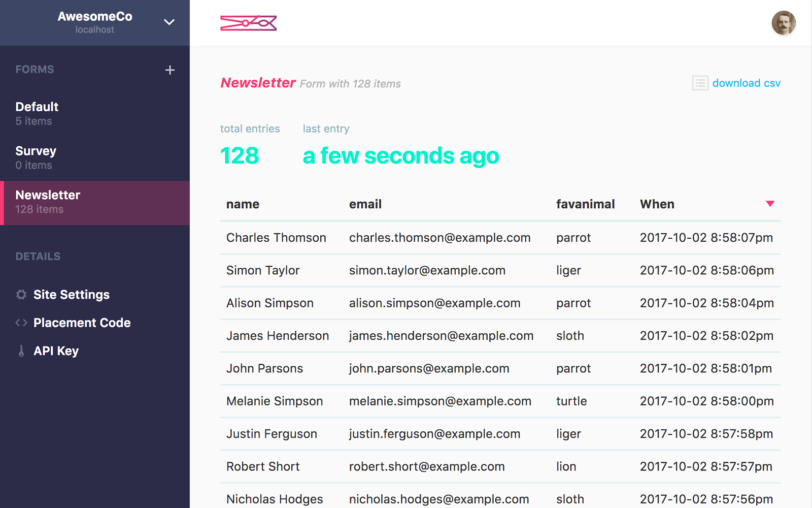Click melanie.simpson@example.com email
Image resolution: width=812 pixels, height=508 pixels.
[x=441, y=401]
